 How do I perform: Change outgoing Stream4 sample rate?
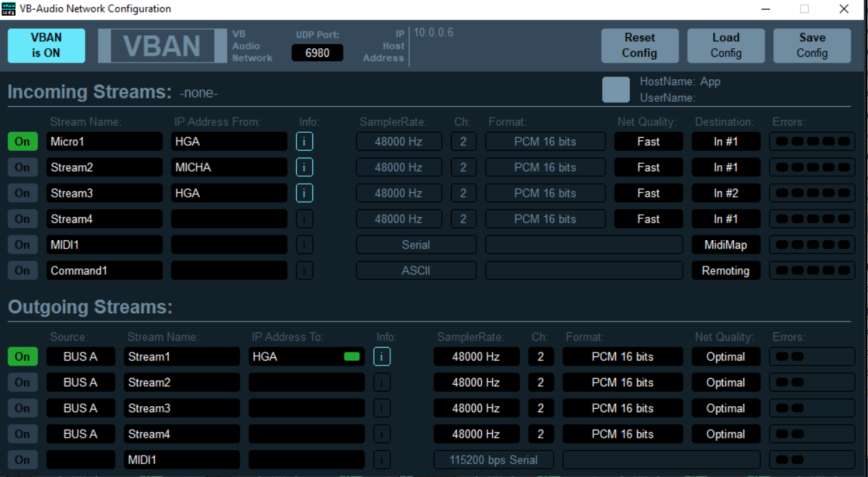coord(476,434)
